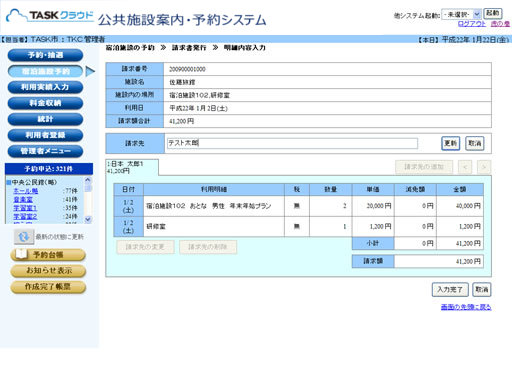Open the 利用者登録 menu
The image size is (512, 384).
[45, 135]
